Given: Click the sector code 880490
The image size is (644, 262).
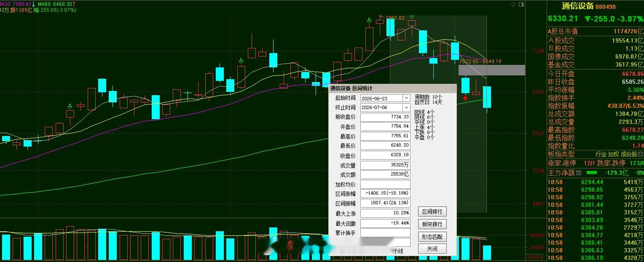Looking at the screenshot, I should tap(606, 7).
